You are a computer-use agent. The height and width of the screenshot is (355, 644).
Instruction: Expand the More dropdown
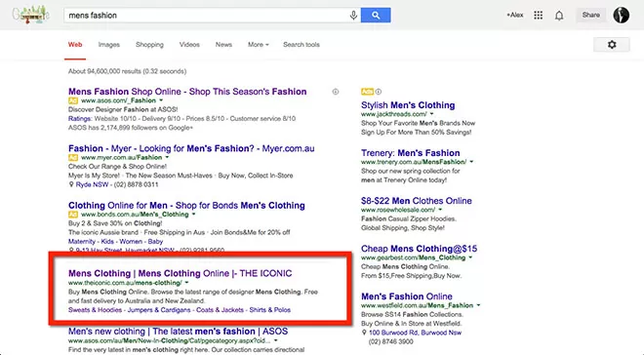click(258, 45)
